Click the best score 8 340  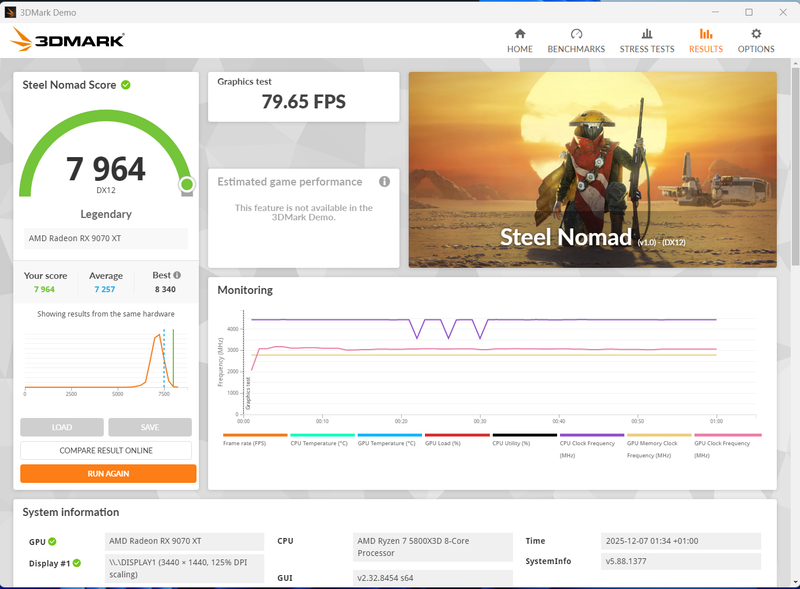[x=165, y=289]
